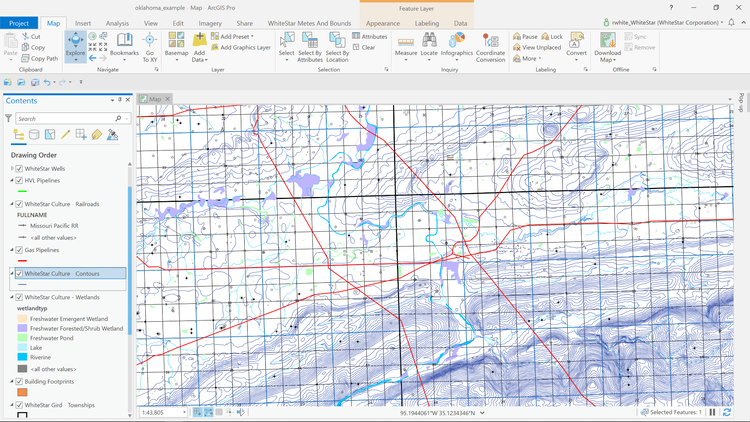Click the undo arrow in quick access toolbar
The height and width of the screenshot is (422, 750).
point(47,82)
